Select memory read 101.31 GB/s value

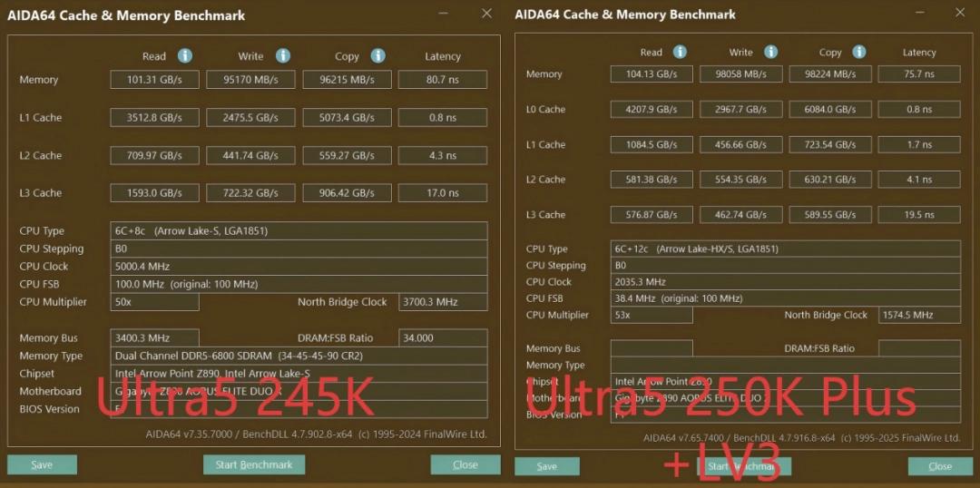tap(155, 79)
